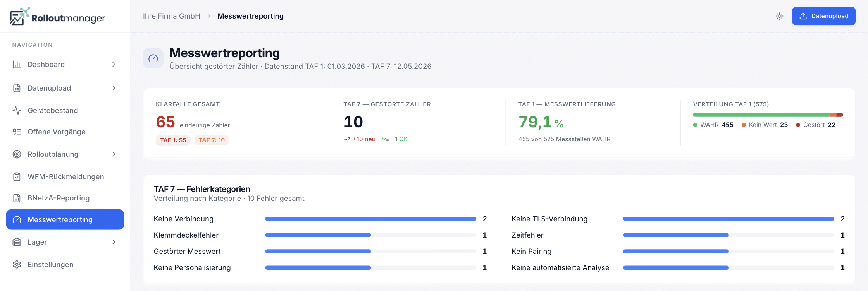Click the red Gestört legend dot
Image resolution: width=868 pixels, height=291 pixels.
[798, 125]
